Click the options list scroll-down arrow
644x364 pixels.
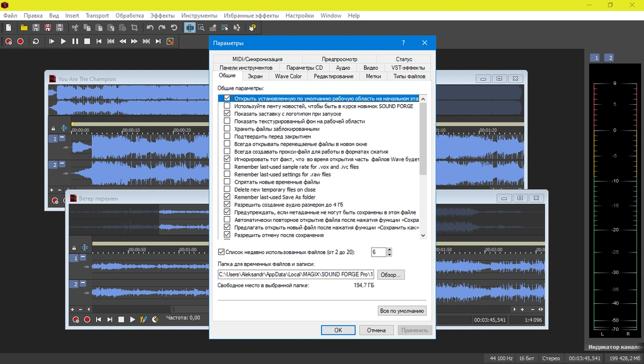423,235
